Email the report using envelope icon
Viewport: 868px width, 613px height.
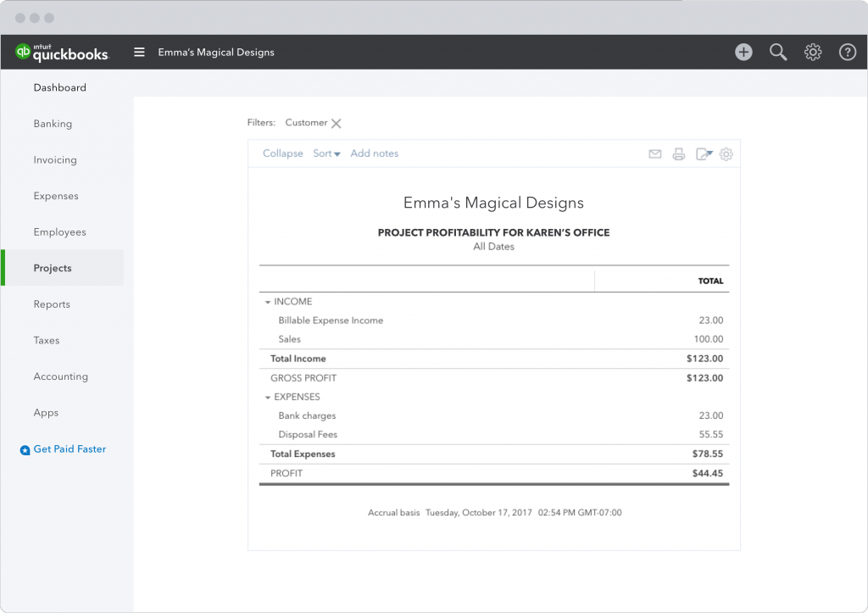655,154
